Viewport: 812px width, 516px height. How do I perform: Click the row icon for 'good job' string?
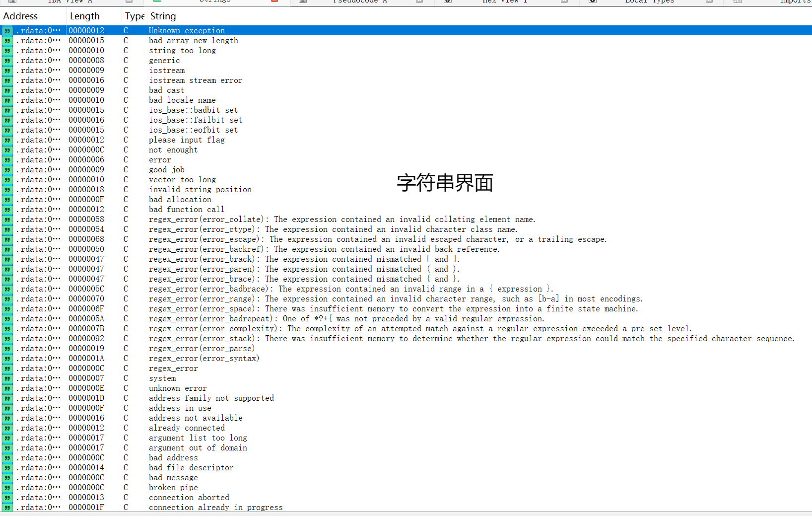pyautogui.click(x=7, y=170)
